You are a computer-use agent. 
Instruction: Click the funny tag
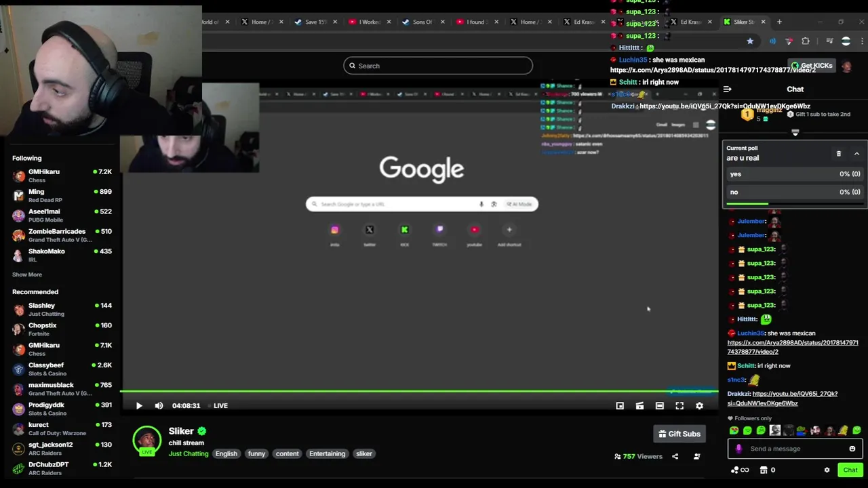(x=256, y=453)
